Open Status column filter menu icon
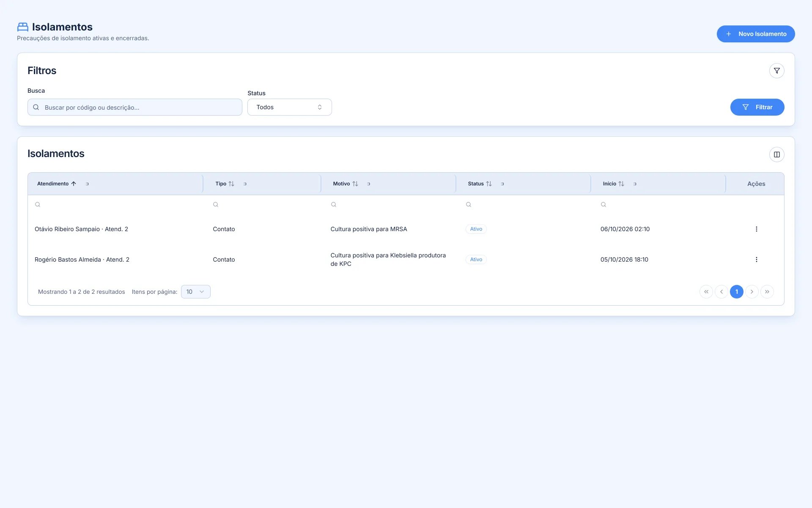 tap(502, 184)
